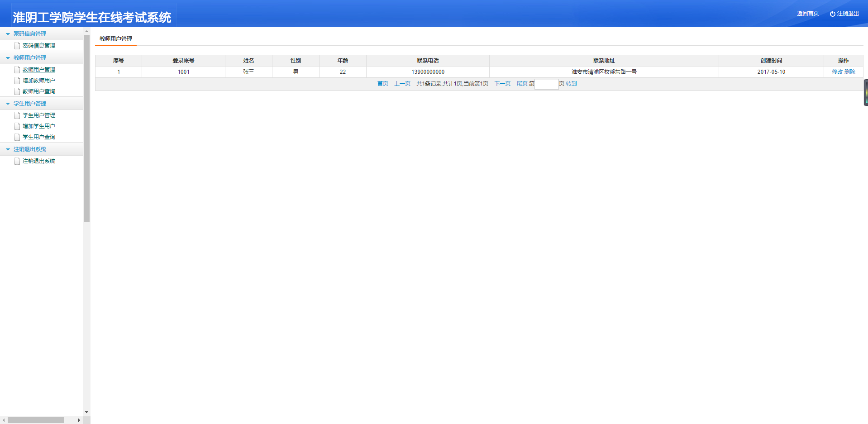Click the page icon beside 增加教师用户
Image resolution: width=868 pixels, height=424 pixels.
click(17, 81)
